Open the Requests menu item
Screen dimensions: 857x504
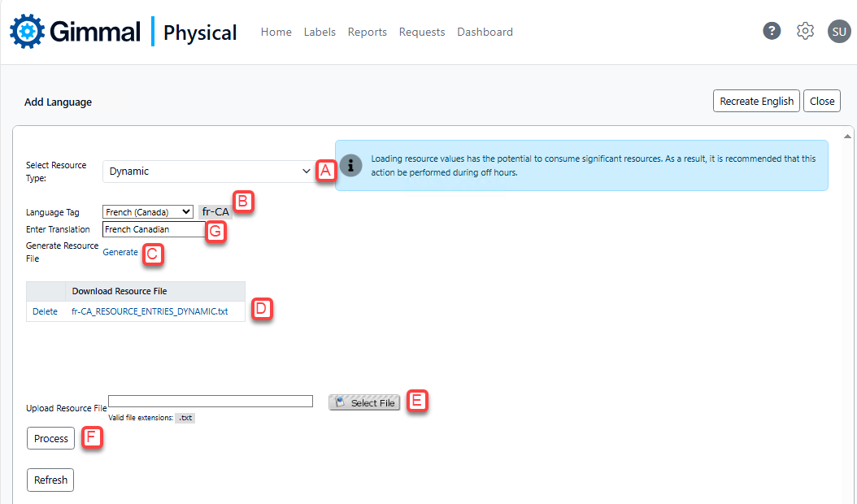tap(421, 33)
